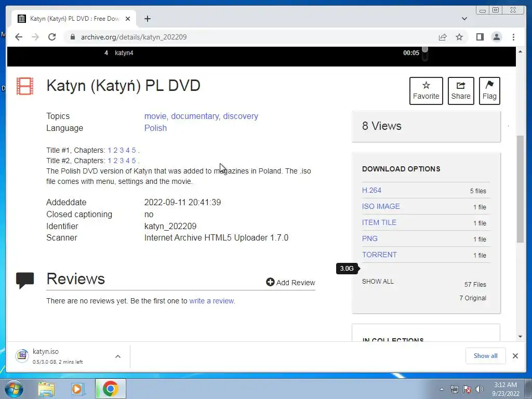The image size is (532, 399).
Task: Open a new tab with plus button
Action: coord(147,19)
